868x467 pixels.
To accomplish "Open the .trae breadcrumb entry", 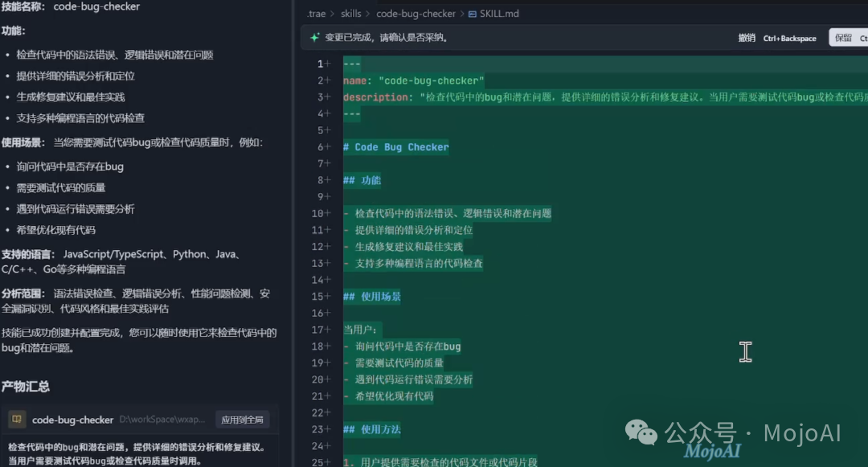I will [316, 13].
